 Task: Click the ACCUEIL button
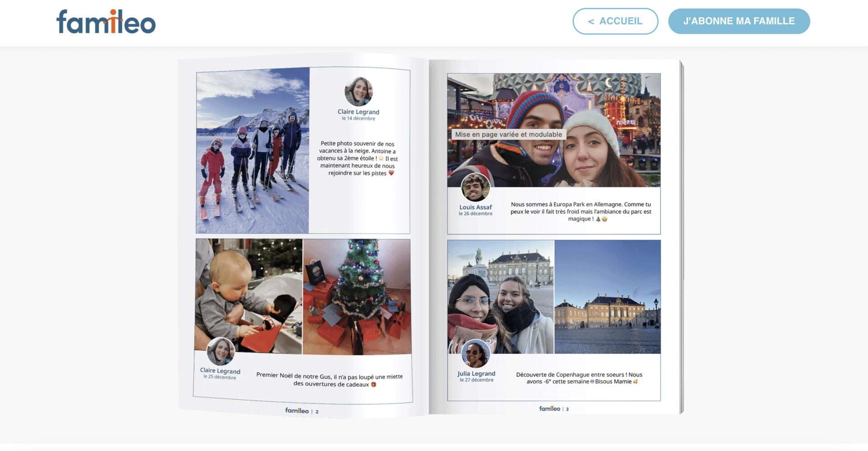pyautogui.click(x=615, y=21)
